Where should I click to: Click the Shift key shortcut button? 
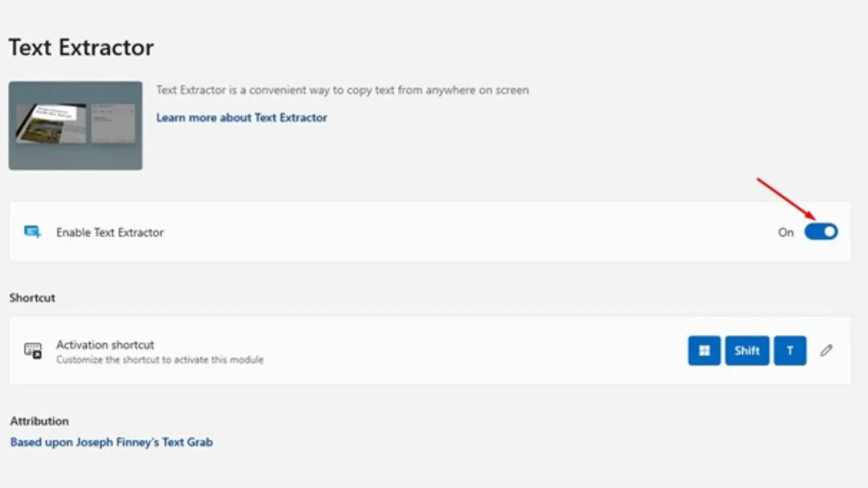pyautogui.click(x=747, y=351)
